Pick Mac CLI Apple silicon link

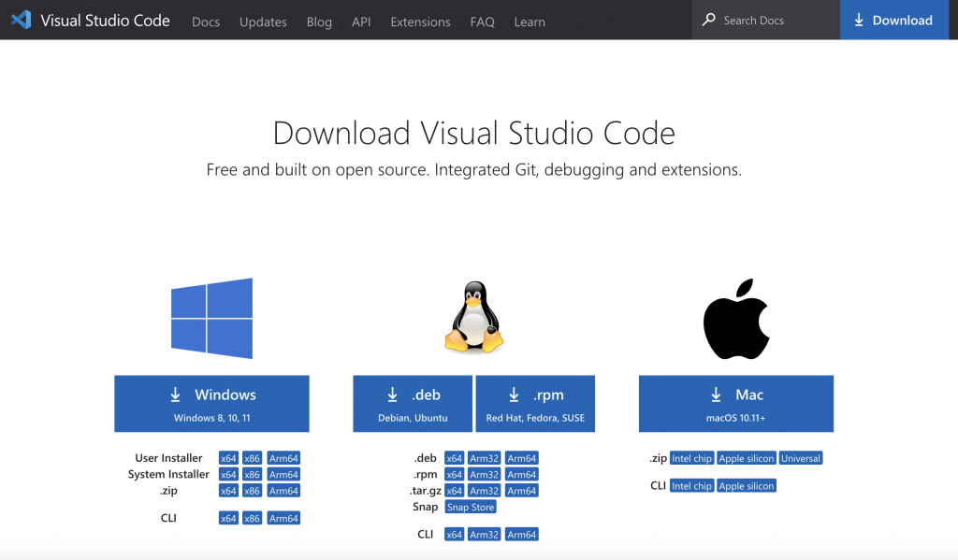747,485
